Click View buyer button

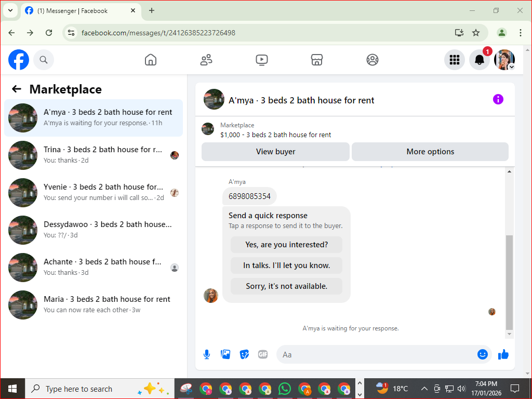(x=275, y=152)
